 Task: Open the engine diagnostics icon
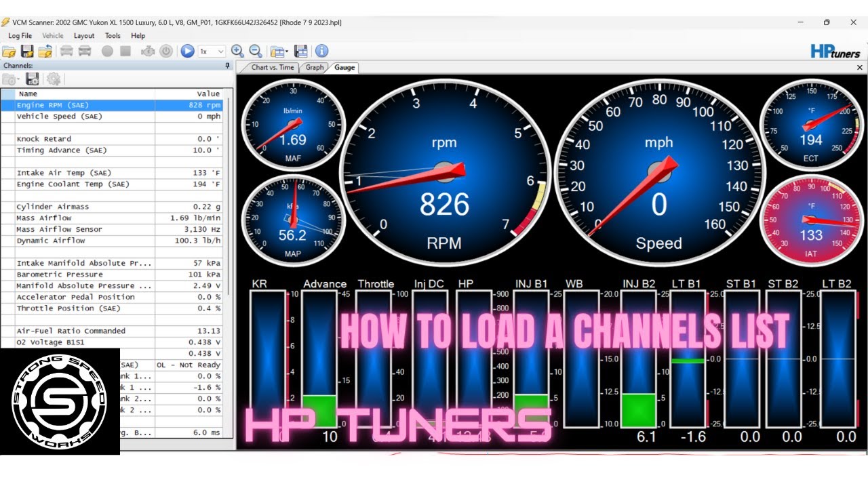(148, 51)
